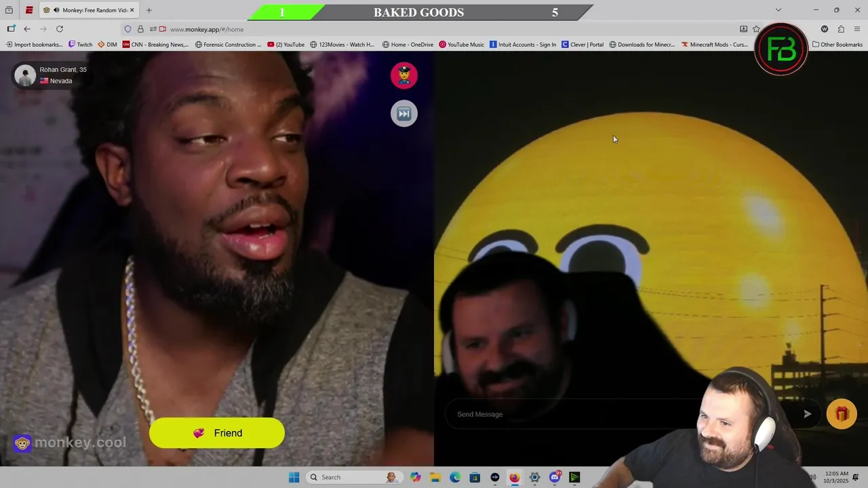Open Intuit Accounts - Sign In bookmark
Viewport: 868px width, 488px height.
523,45
